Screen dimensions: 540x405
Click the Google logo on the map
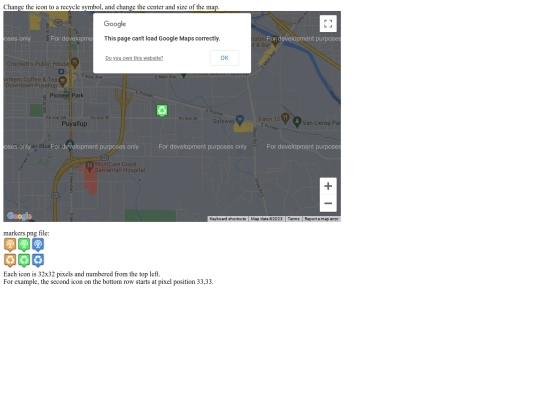19,216
